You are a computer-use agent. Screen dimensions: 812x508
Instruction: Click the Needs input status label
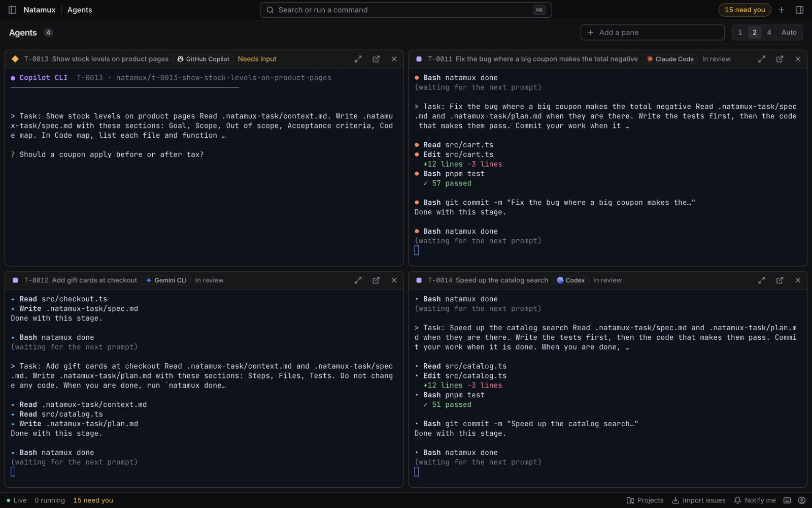tap(257, 59)
